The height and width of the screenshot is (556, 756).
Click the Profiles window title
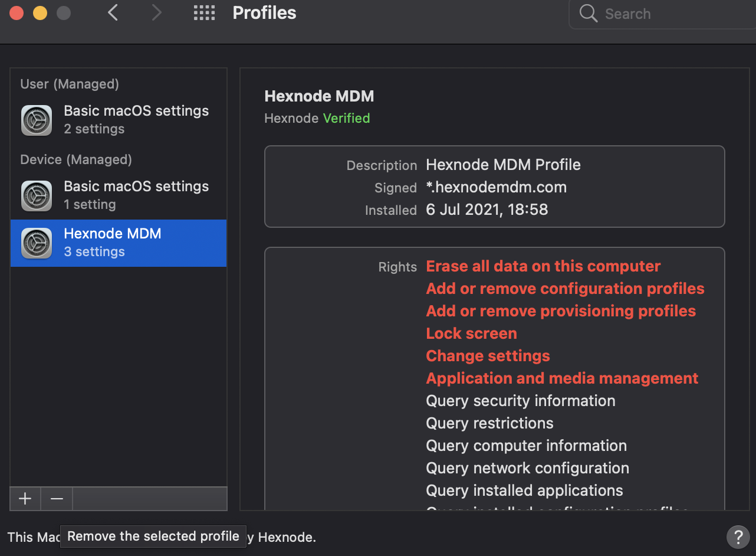pyautogui.click(x=264, y=13)
